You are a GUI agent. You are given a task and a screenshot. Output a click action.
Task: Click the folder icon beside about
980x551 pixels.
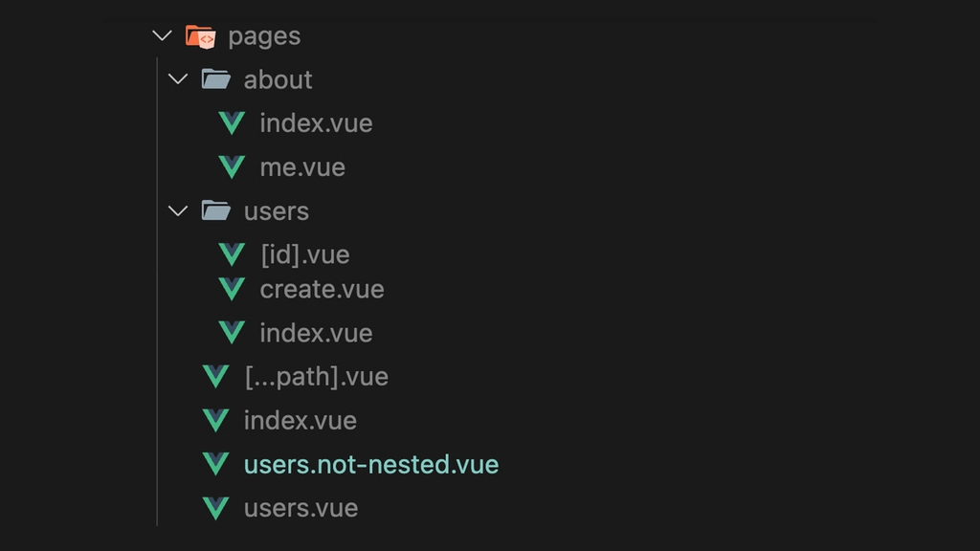[x=214, y=78]
